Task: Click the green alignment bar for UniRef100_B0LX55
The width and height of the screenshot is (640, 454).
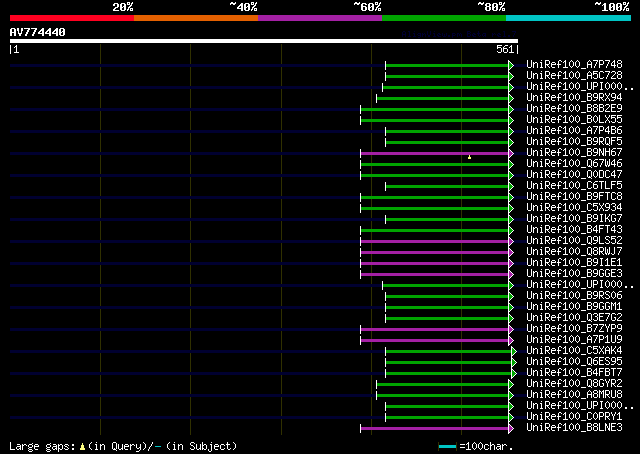Action: 434,120
